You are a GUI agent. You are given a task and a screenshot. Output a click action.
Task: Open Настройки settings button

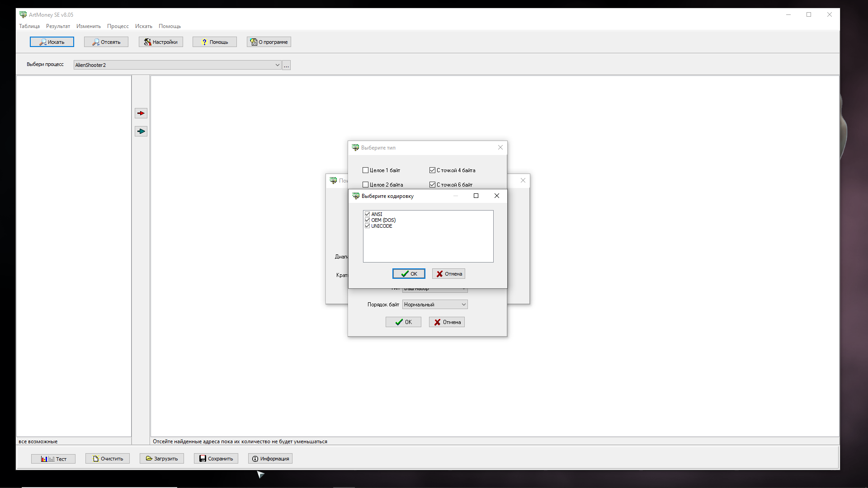pos(160,42)
